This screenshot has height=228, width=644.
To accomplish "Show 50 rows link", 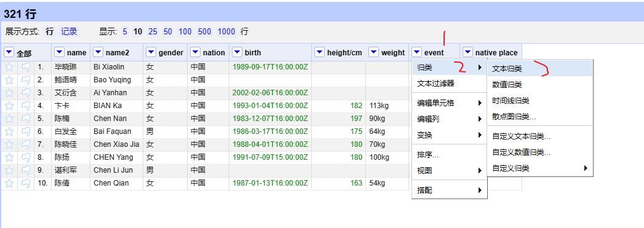I will (x=167, y=31).
